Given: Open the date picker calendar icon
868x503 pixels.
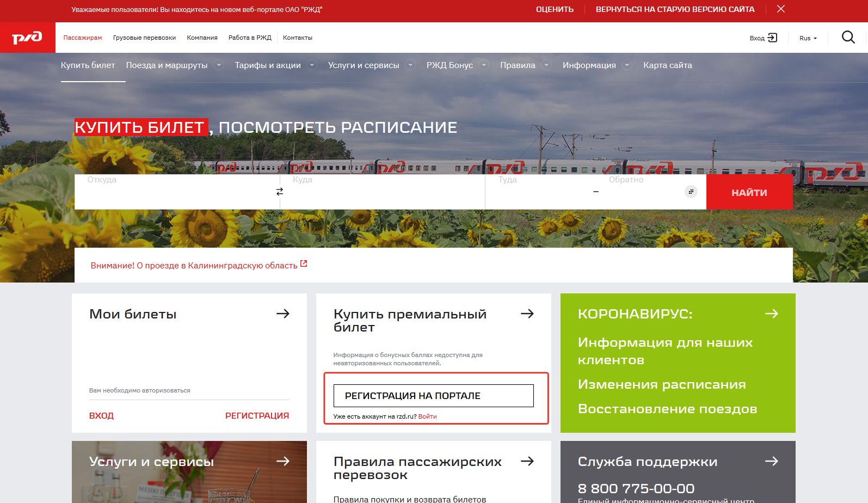Looking at the screenshot, I should [x=691, y=192].
